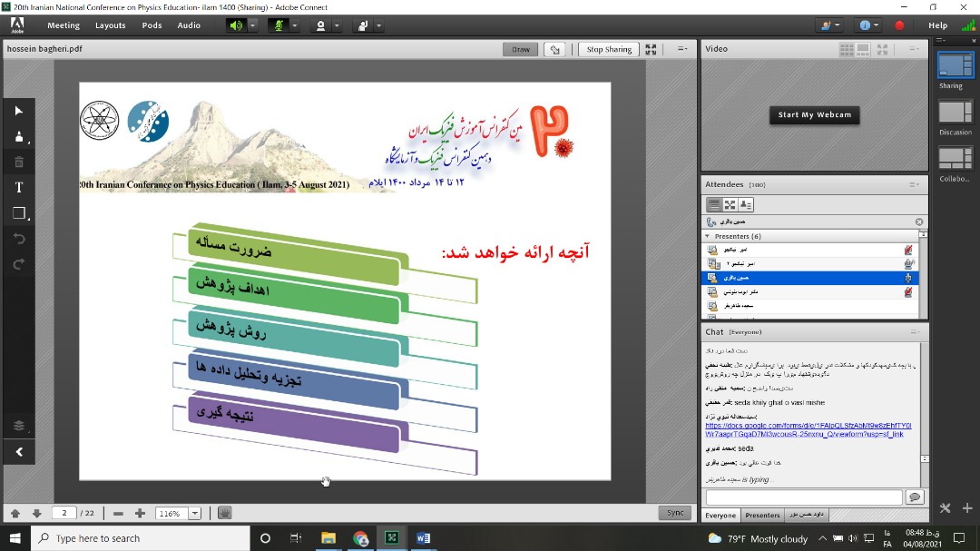Select the Text tool in the drawing toolbar
This screenshot has width=980, height=551.
point(18,188)
